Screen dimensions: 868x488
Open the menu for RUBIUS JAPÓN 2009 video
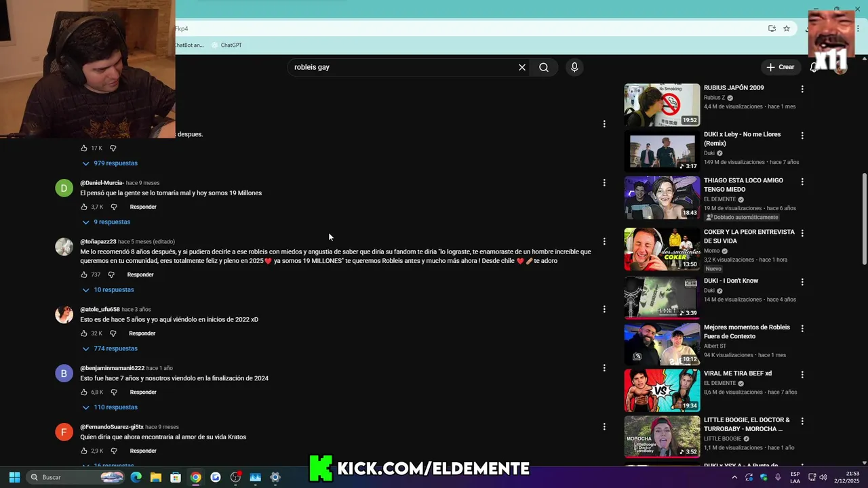coord(802,89)
